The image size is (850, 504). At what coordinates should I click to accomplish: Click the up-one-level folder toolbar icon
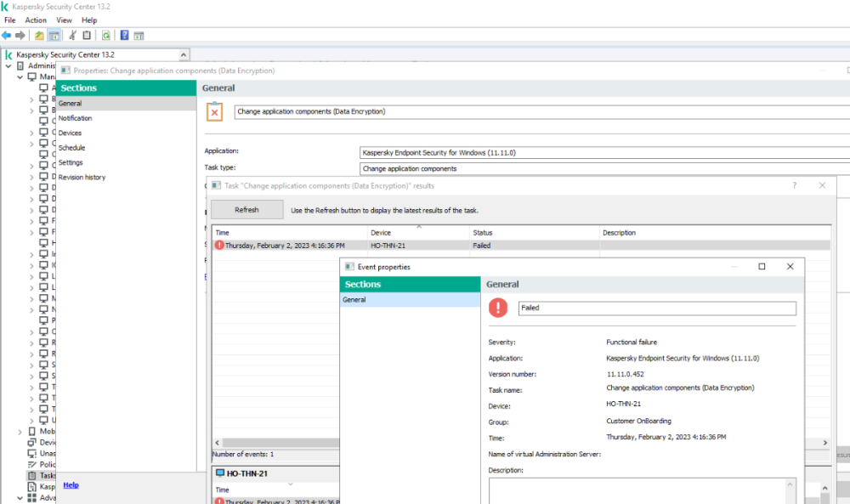pyautogui.click(x=39, y=35)
